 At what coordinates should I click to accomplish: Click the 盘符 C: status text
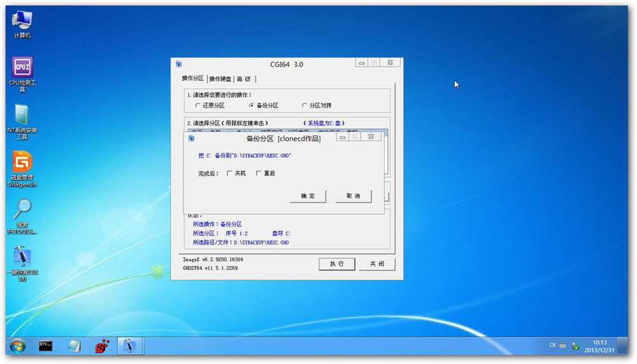[281, 234]
